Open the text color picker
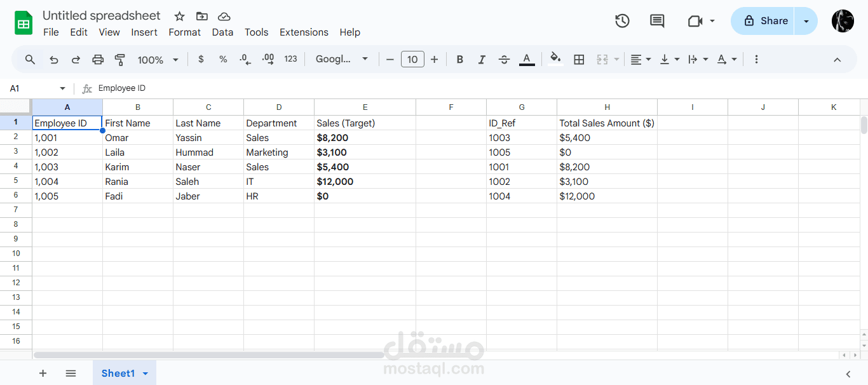This screenshot has width=868, height=385. pos(527,59)
